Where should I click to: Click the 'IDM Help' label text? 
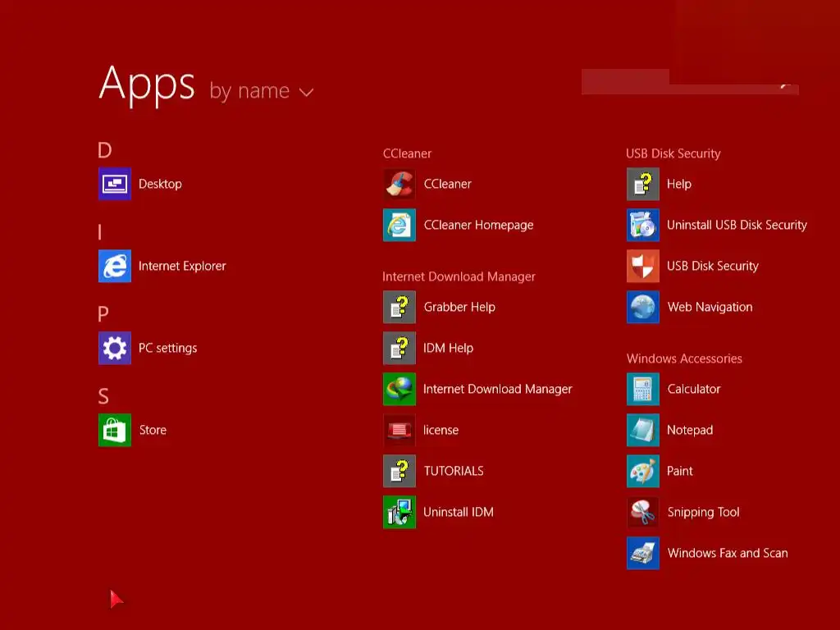tap(449, 348)
